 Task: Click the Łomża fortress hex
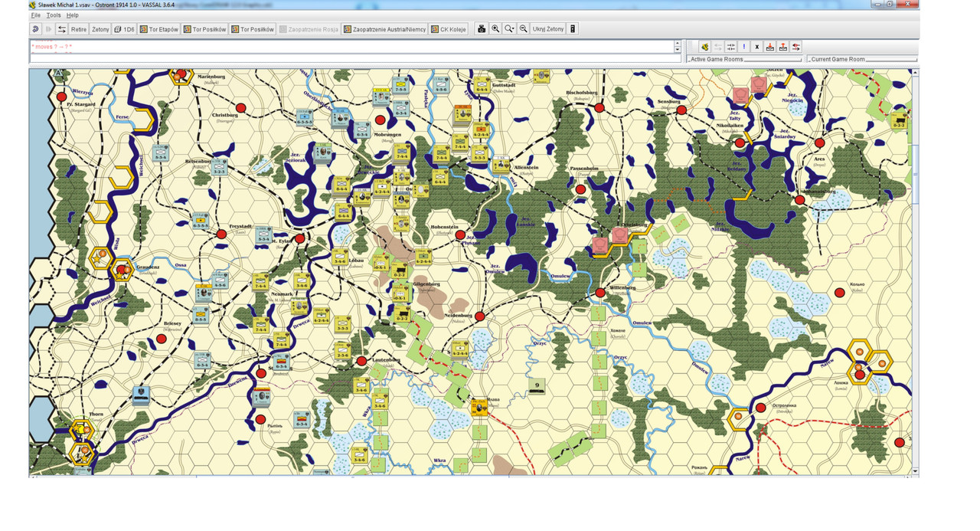(860, 374)
